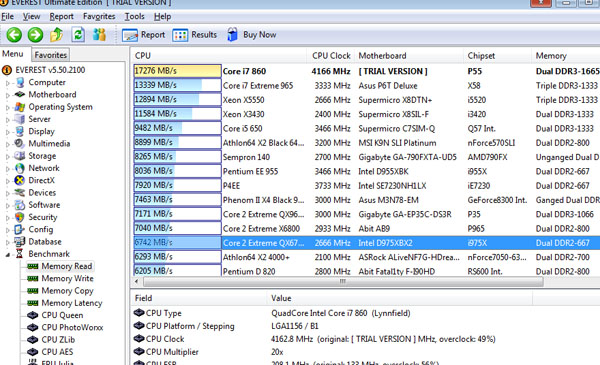Open the View menu

click(x=31, y=16)
